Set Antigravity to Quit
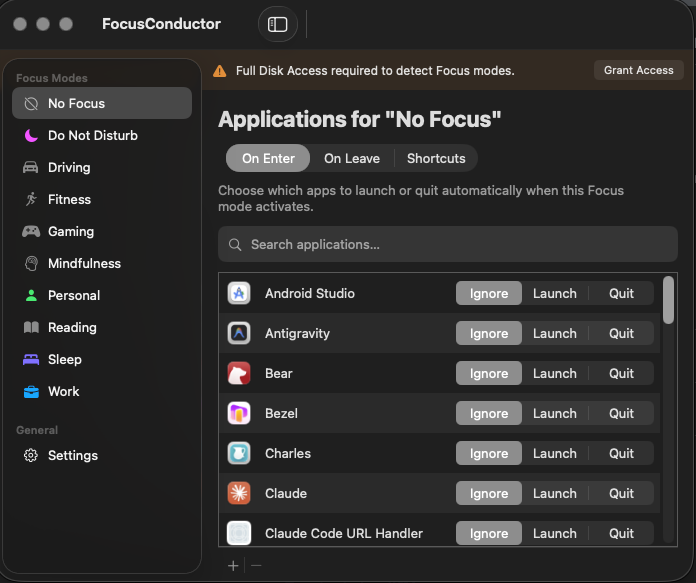 click(621, 333)
